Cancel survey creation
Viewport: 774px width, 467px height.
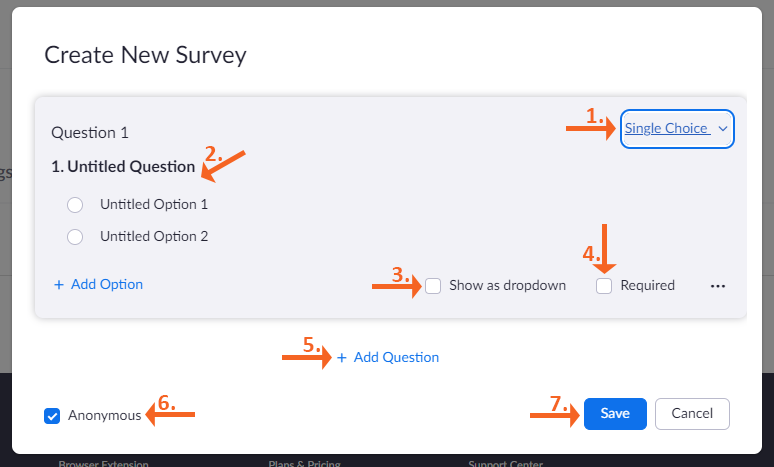pyautogui.click(x=692, y=414)
